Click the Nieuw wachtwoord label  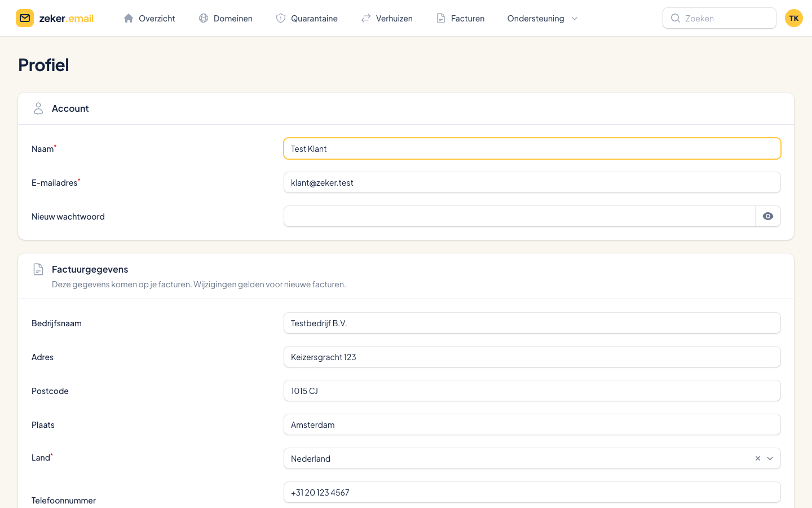pos(68,217)
